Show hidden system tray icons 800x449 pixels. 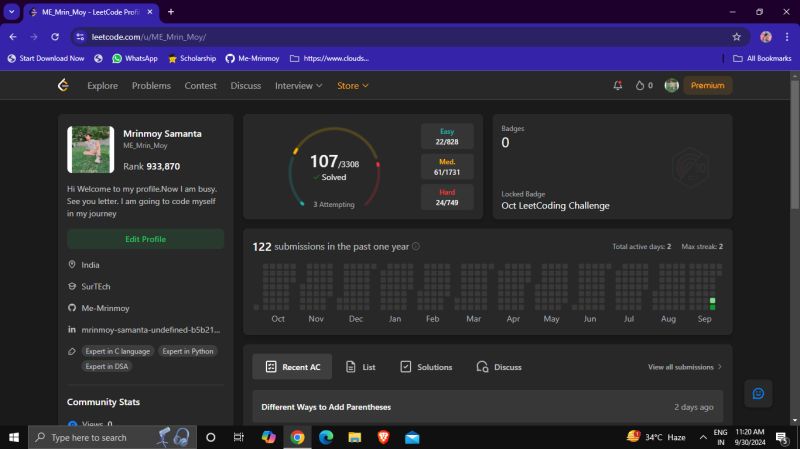click(x=703, y=437)
